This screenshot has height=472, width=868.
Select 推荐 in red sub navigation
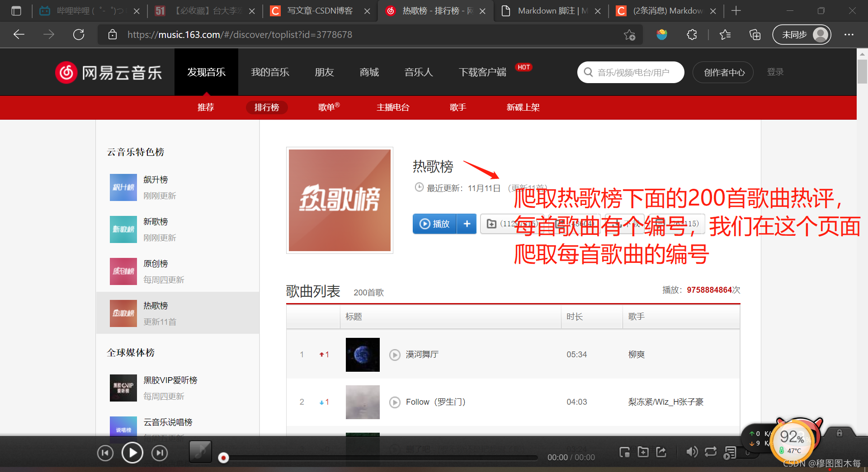coord(206,107)
